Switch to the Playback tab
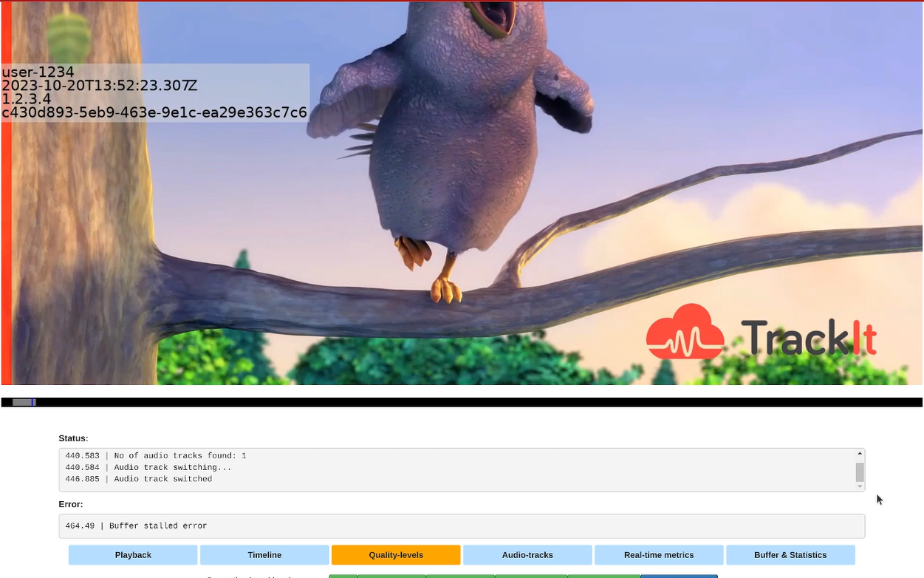Screen dimensions: 924x578 (x=132, y=554)
